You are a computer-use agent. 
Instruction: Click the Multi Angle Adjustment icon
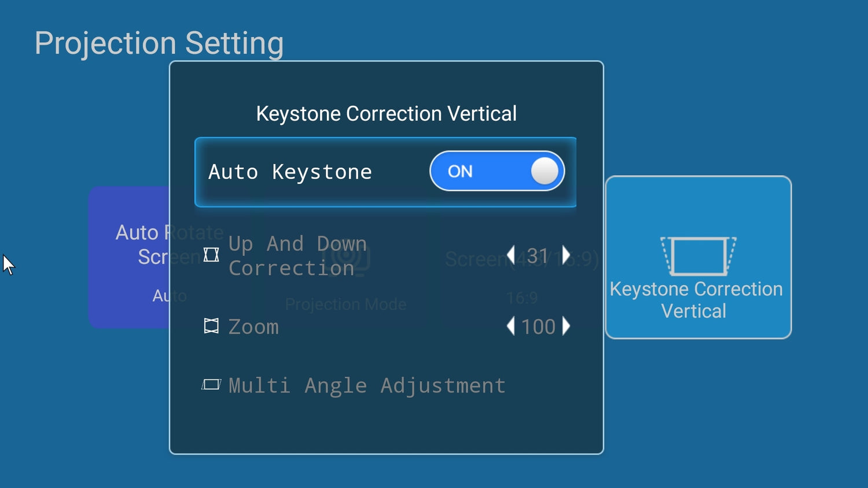(x=211, y=385)
